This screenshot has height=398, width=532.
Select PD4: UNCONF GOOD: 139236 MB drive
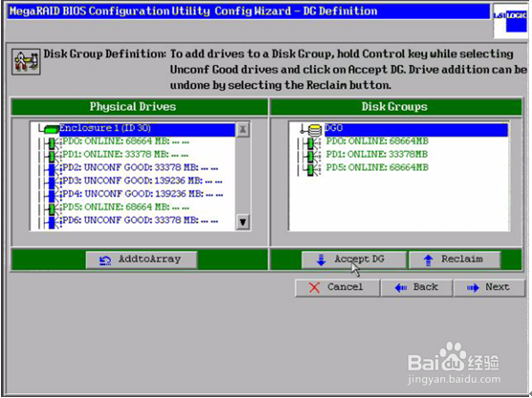142,194
